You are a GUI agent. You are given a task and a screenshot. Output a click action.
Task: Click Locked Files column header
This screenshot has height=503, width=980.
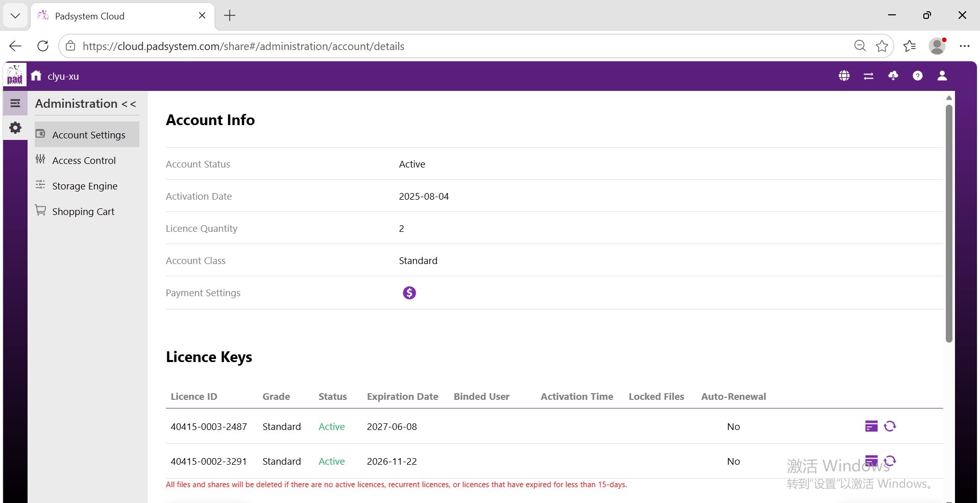[x=656, y=396]
